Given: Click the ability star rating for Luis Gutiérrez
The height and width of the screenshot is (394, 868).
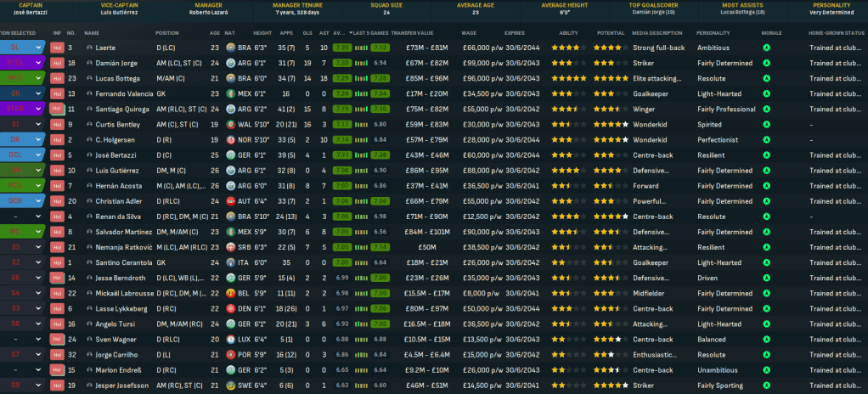Looking at the screenshot, I should (x=564, y=171).
